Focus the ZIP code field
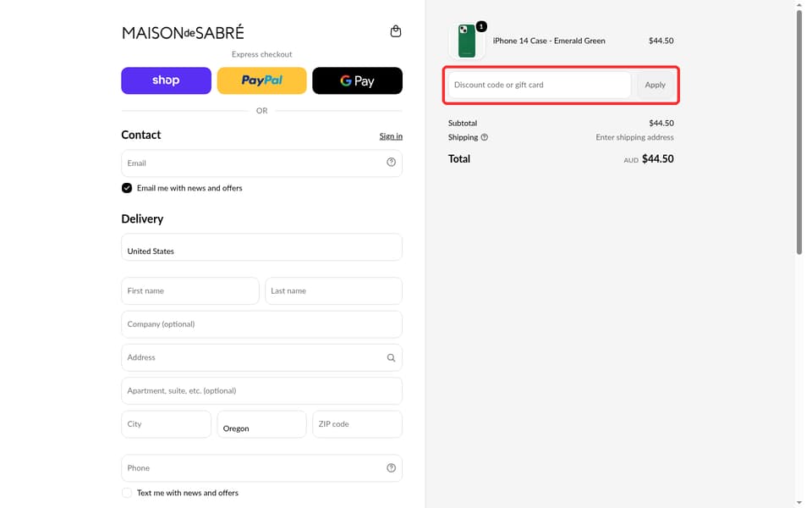This screenshot has width=812, height=508. [x=357, y=424]
